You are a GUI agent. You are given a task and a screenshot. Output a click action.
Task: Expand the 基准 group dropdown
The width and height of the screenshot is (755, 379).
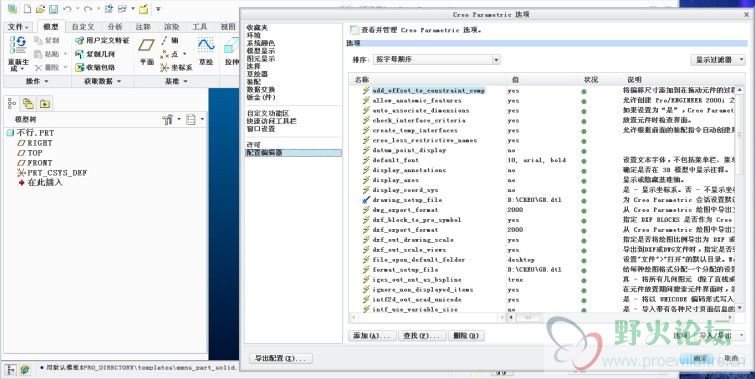point(176,81)
